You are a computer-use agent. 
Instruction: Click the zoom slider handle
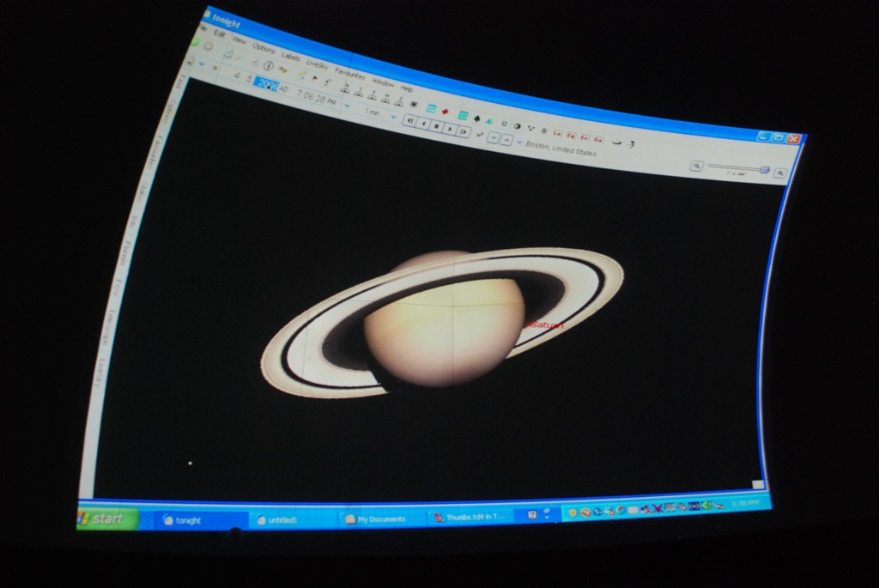click(x=764, y=169)
